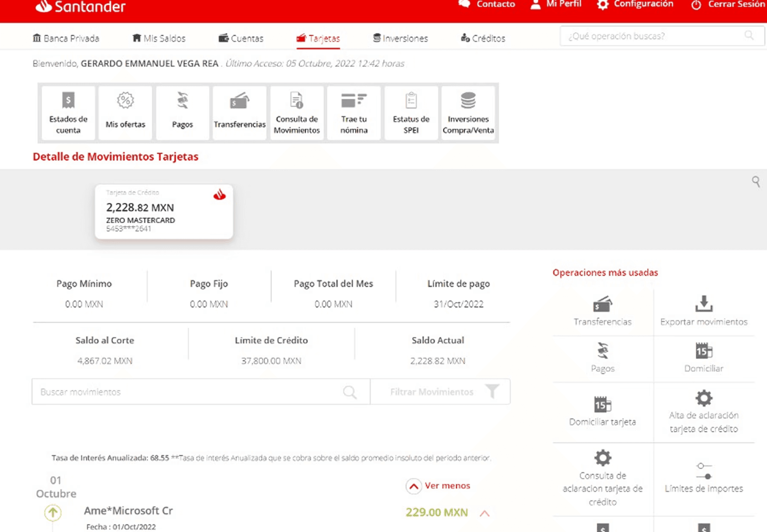The height and width of the screenshot is (532, 767).
Task: Click Santander flame on credit card tile
Action: 220,195
